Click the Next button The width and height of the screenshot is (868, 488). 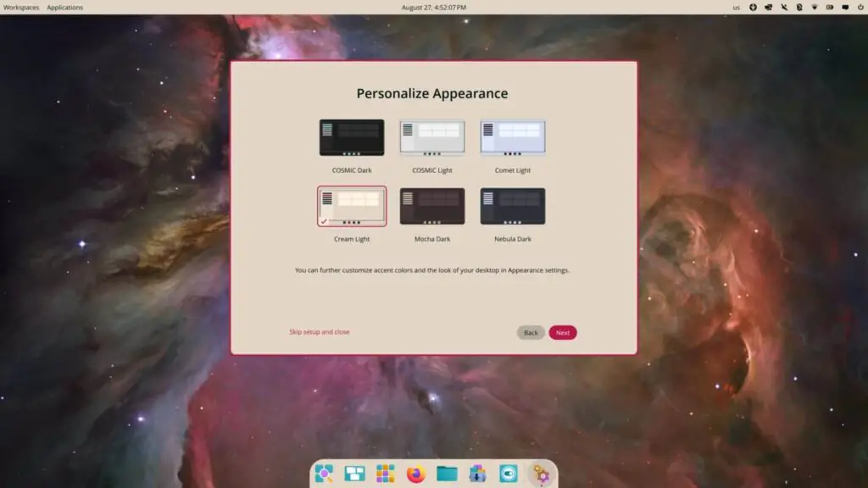tap(563, 333)
